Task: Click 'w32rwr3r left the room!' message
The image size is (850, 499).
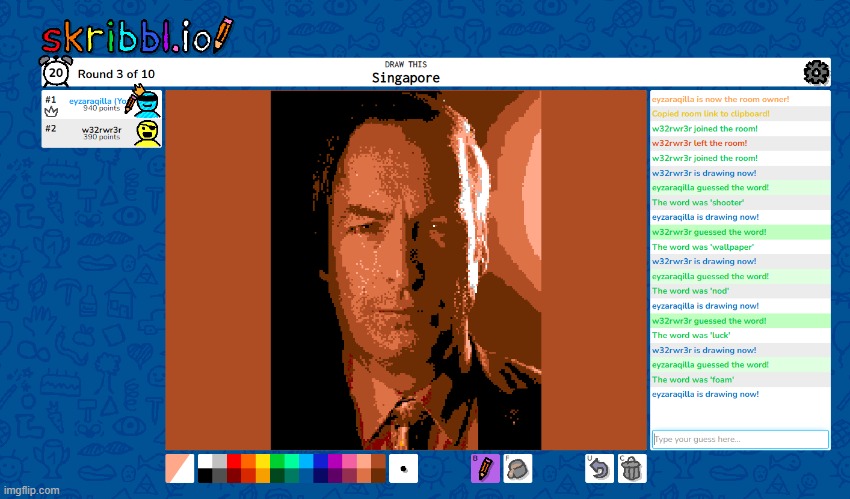Action: [699, 143]
